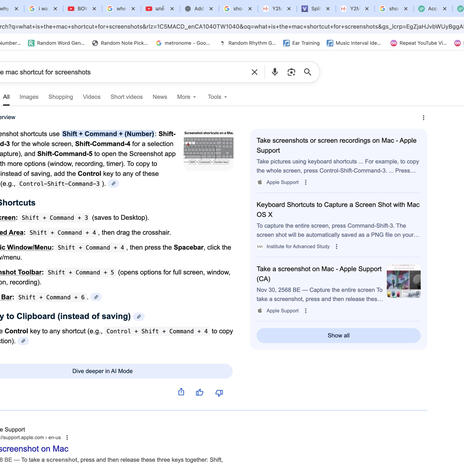This screenshot has width=464, height=464.
Task: Click the browser address bar URL
Action: click(232, 27)
